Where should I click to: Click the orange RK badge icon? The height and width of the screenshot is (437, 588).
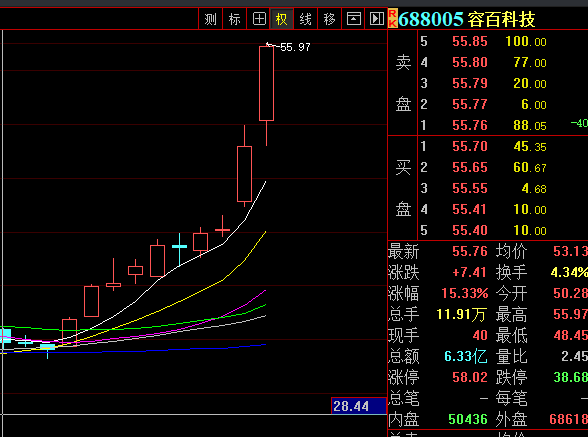click(x=392, y=19)
